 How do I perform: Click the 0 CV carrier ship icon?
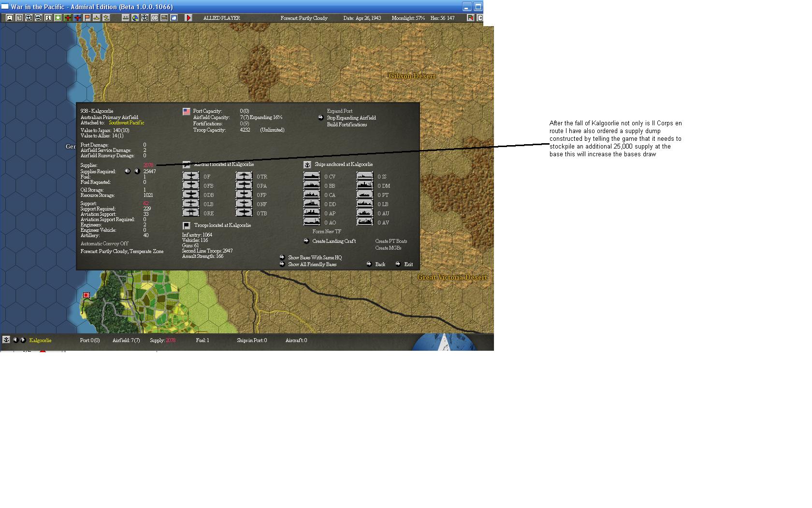pos(312,177)
